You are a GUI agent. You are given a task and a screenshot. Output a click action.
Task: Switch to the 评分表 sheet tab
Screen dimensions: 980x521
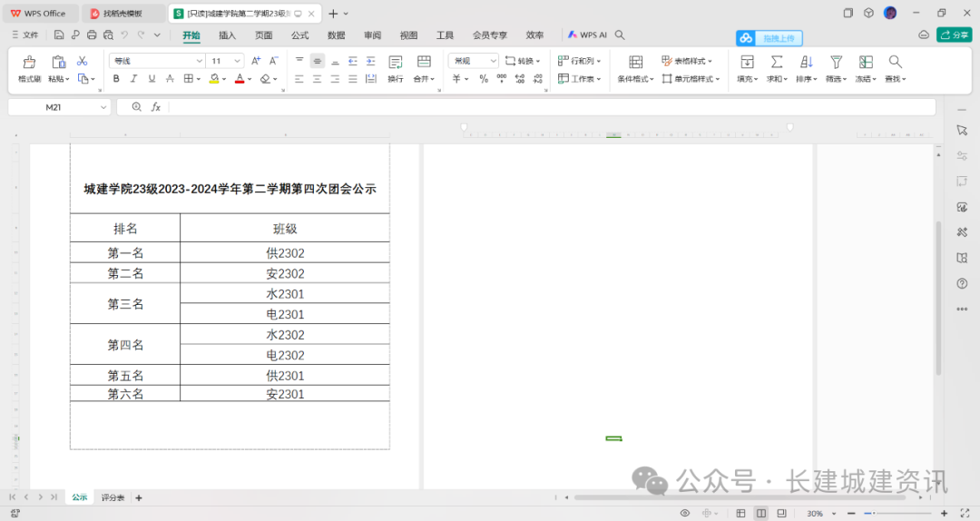point(113,498)
